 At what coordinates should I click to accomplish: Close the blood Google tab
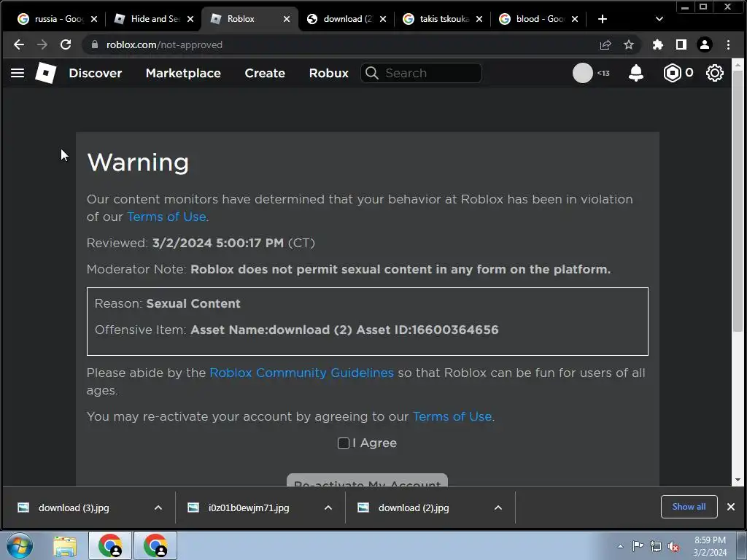tap(575, 19)
